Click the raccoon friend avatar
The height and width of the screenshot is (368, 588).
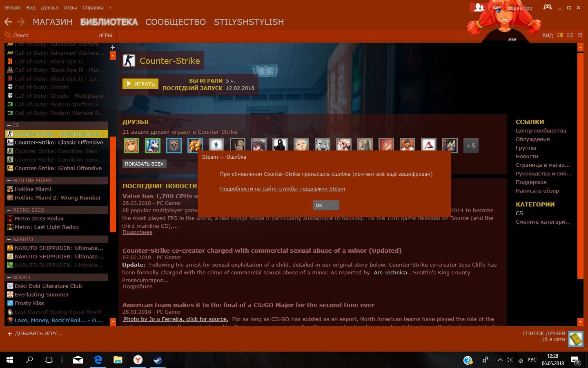click(x=174, y=146)
